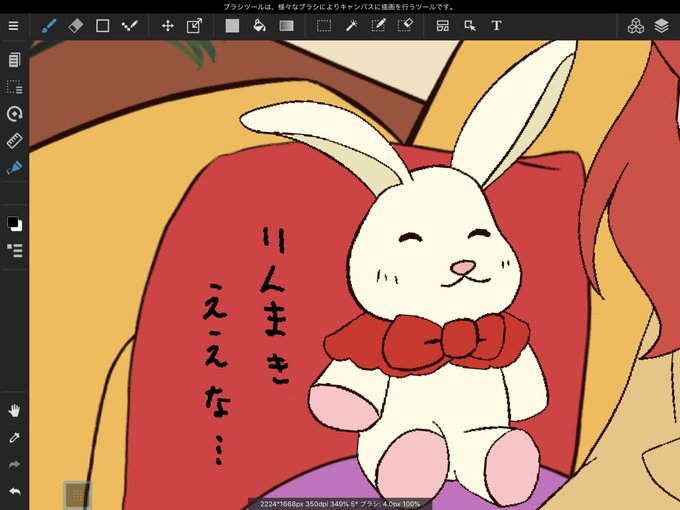This screenshot has height=510, width=680.
Task: Select the Magic Wand tool
Action: tap(351, 26)
